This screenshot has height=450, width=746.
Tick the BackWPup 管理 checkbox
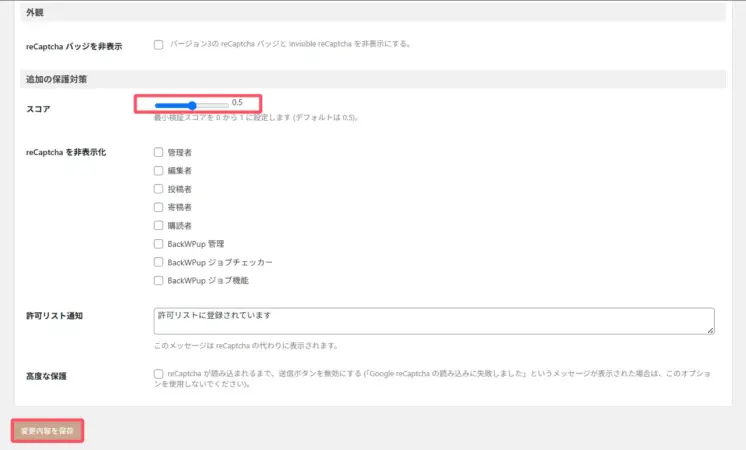pyautogui.click(x=158, y=244)
